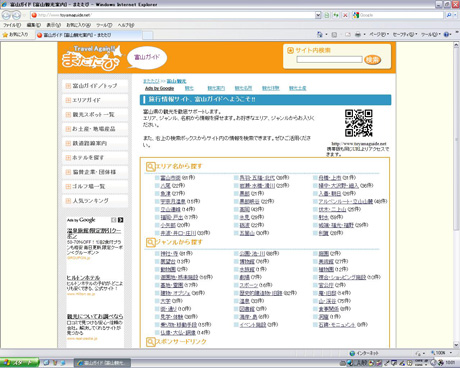460x368 pixels.
Task: Open the ヘルプ(H) menu
Action: [126, 25]
